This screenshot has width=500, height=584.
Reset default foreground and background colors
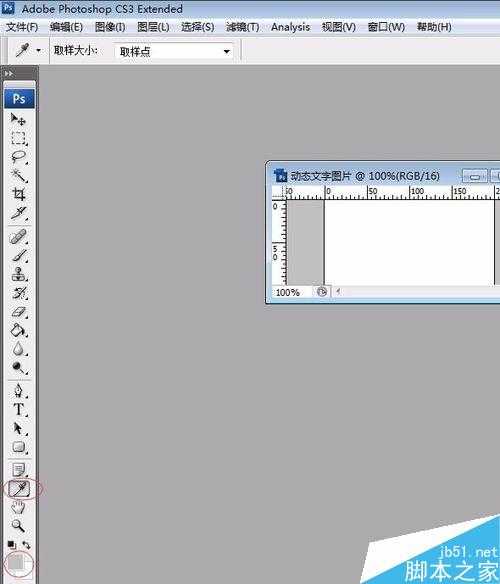click(x=12, y=545)
